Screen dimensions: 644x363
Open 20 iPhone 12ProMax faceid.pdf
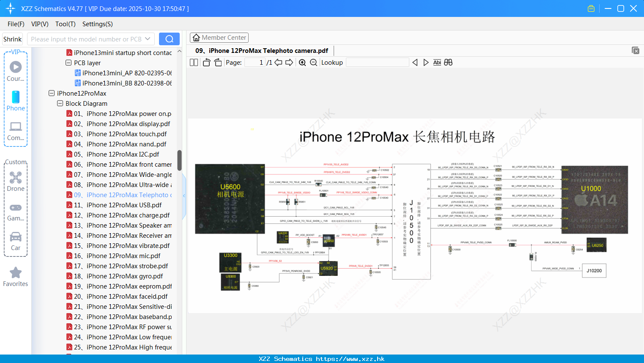pos(117,296)
